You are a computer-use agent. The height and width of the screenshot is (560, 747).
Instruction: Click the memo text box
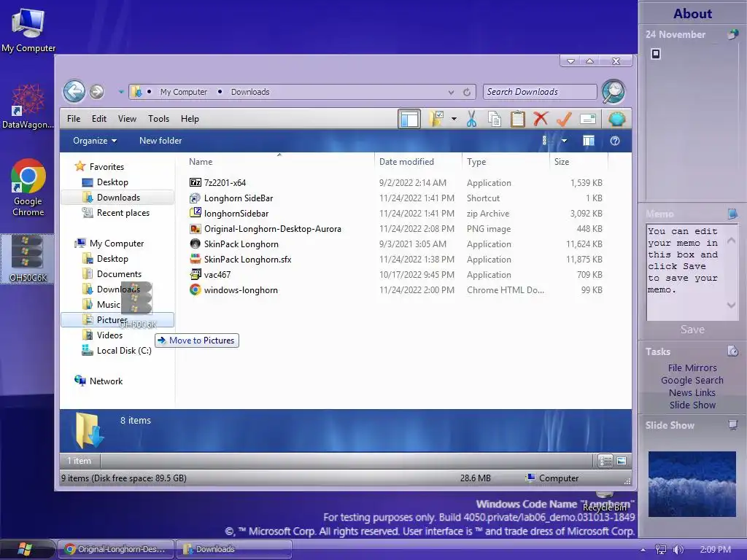685,273
